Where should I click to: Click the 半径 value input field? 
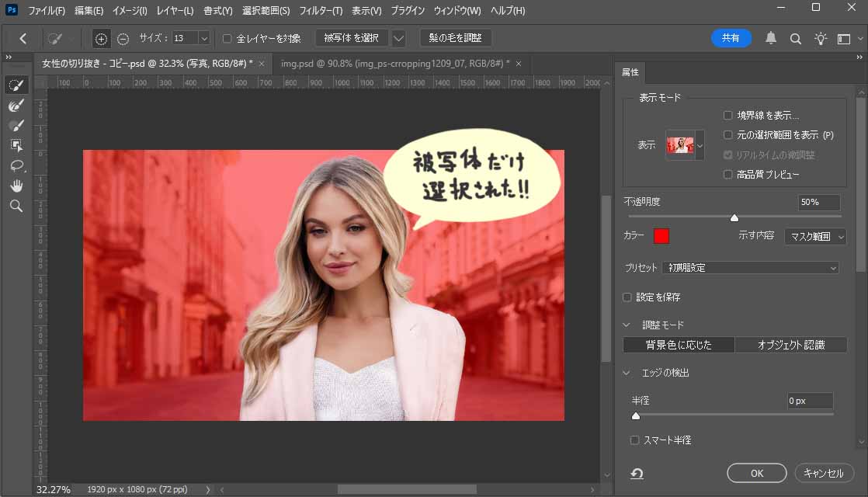click(x=810, y=401)
